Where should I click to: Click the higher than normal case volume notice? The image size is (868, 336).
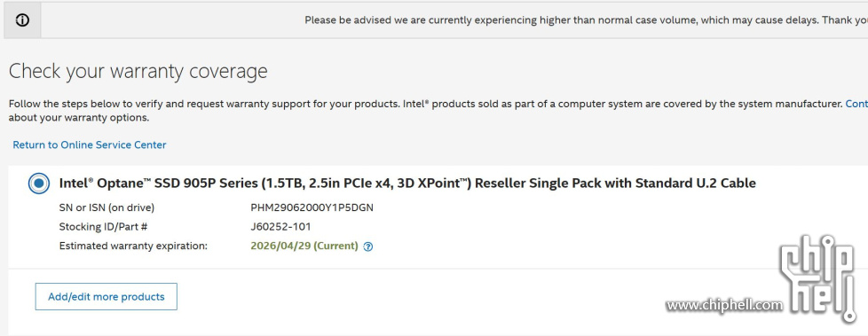[x=587, y=20]
